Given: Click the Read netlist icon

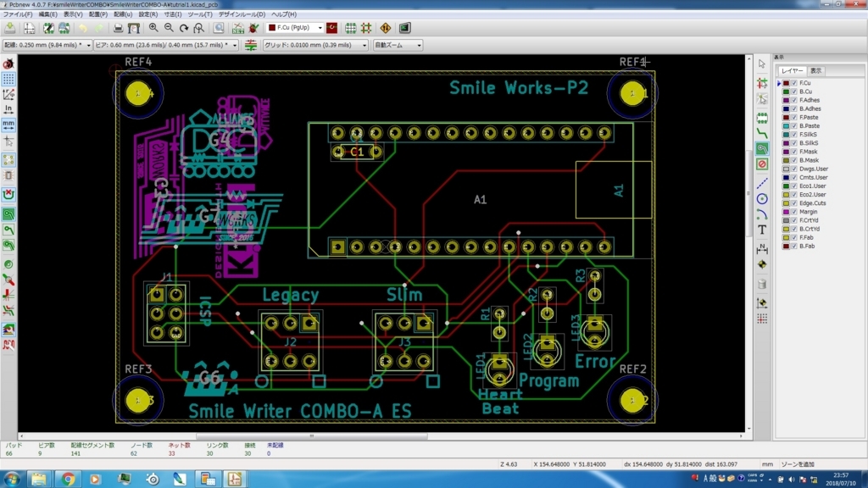Looking at the screenshot, I should point(238,28).
